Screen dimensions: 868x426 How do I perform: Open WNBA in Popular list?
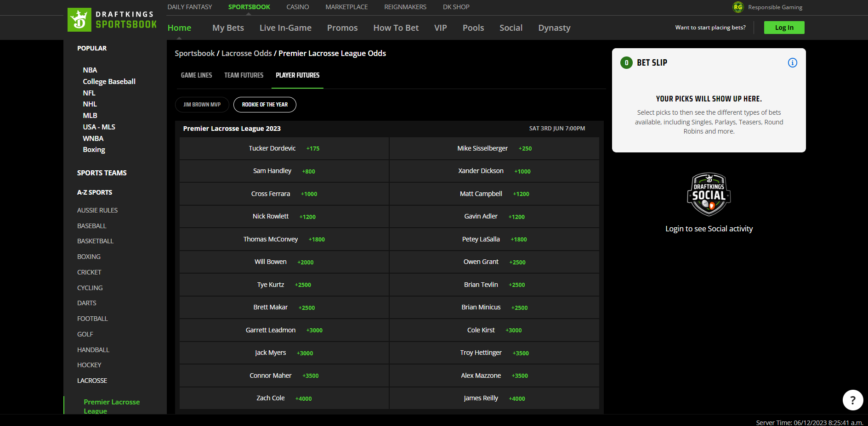pyautogui.click(x=93, y=139)
